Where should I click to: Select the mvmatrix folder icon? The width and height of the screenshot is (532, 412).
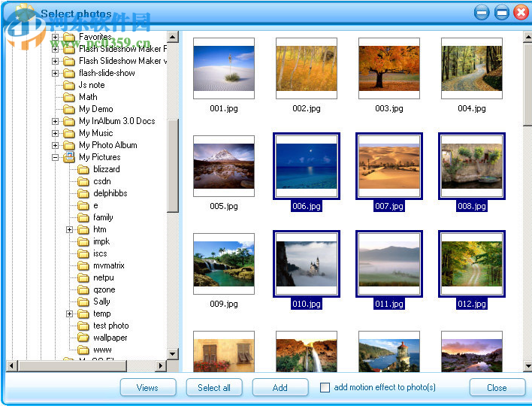(83, 265)
